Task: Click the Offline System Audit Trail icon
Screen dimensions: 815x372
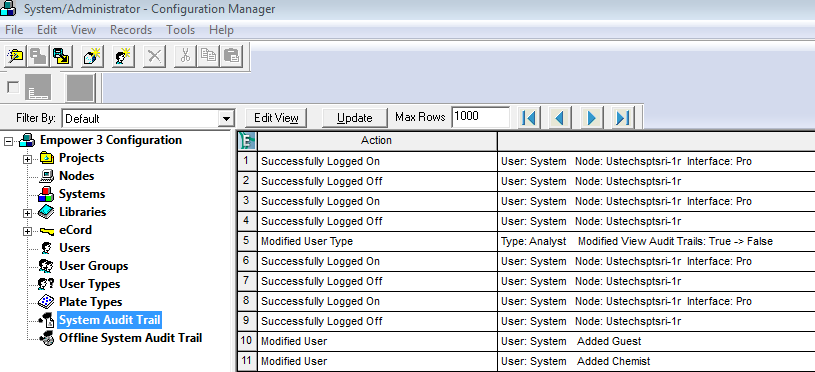Action: 47,338
